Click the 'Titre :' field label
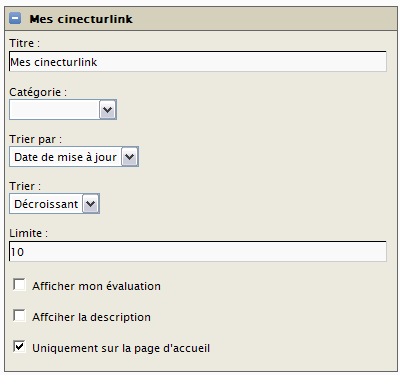 (24, 43)
